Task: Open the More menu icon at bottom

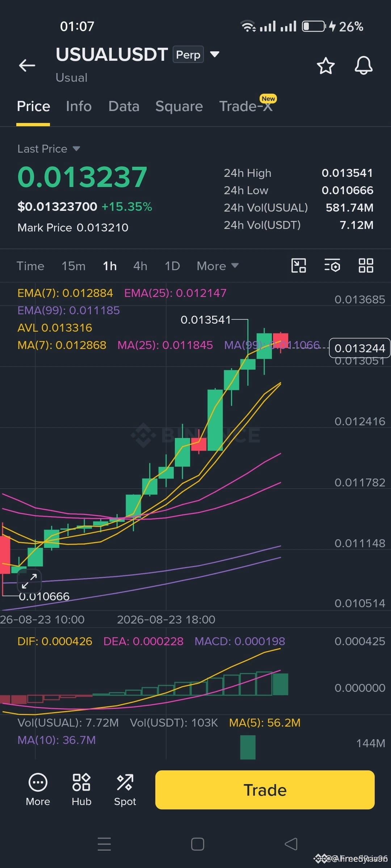Action: tap(38, 790)
